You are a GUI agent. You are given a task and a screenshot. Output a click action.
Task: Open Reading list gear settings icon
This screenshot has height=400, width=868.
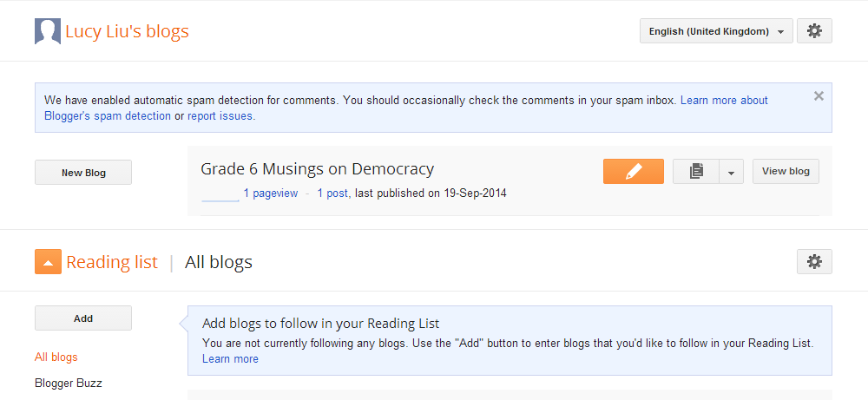(x=814, y=262)
